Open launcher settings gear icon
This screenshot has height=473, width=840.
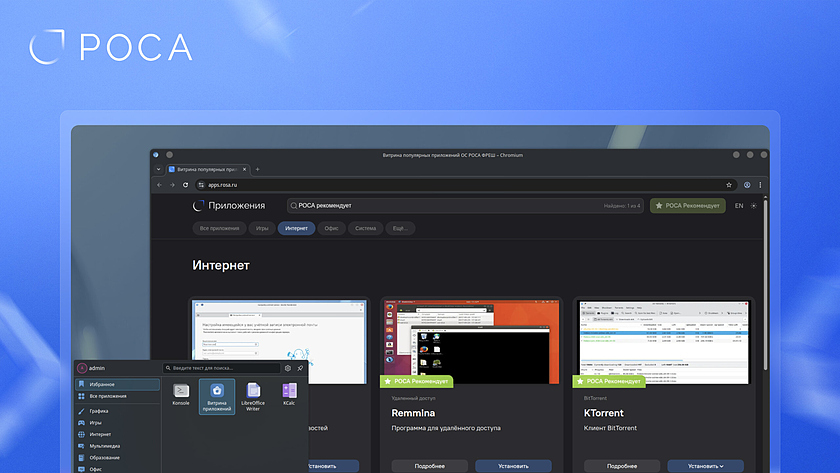[x=288, y=368]
